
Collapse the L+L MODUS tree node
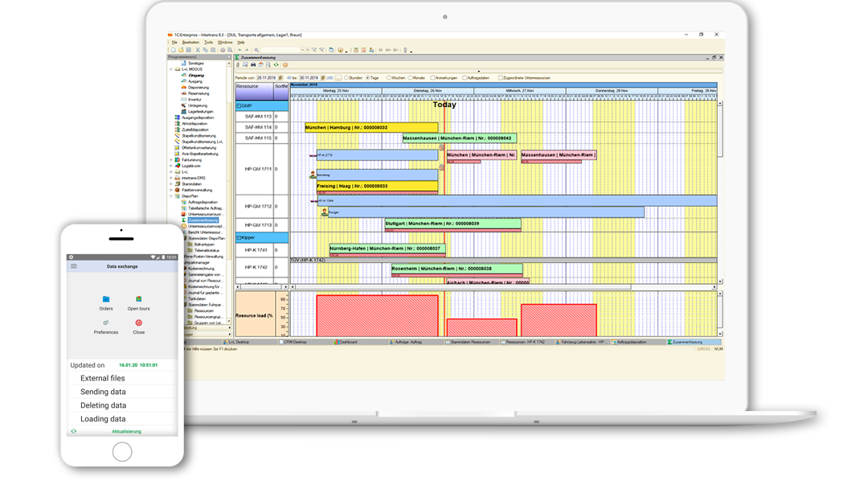(171, 69)
